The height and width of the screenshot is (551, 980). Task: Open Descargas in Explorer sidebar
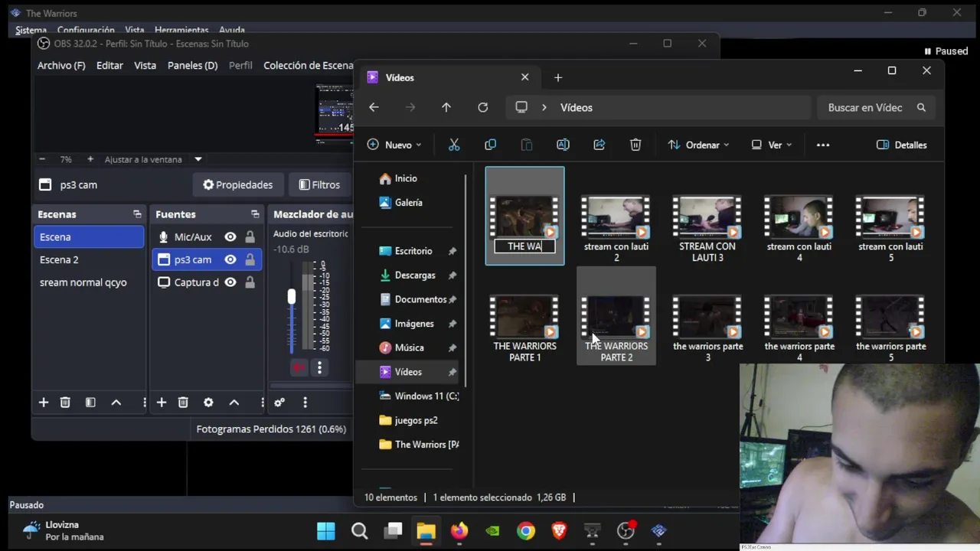click(x=414, y=275)
